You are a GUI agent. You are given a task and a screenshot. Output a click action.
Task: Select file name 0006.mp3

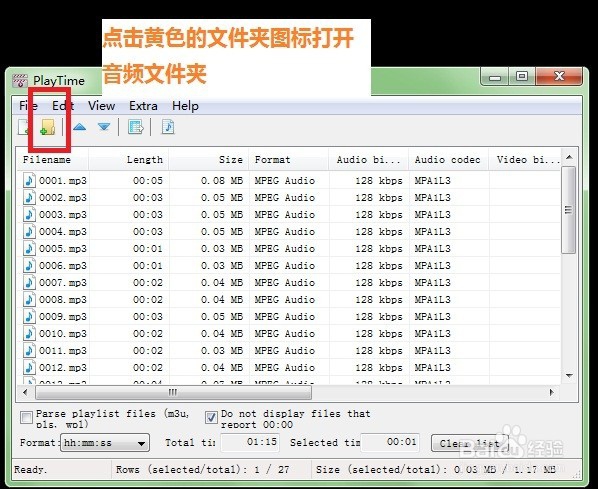click(x=63, y=265)
